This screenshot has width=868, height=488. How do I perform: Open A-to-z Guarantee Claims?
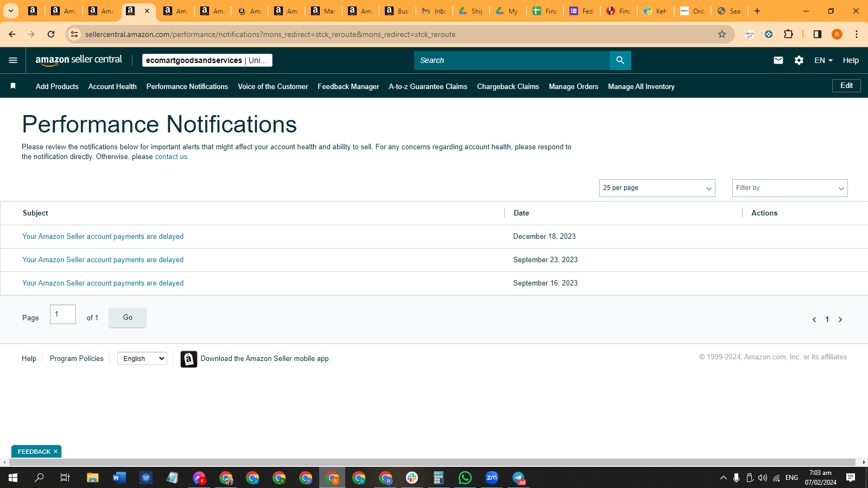[428, 86]
